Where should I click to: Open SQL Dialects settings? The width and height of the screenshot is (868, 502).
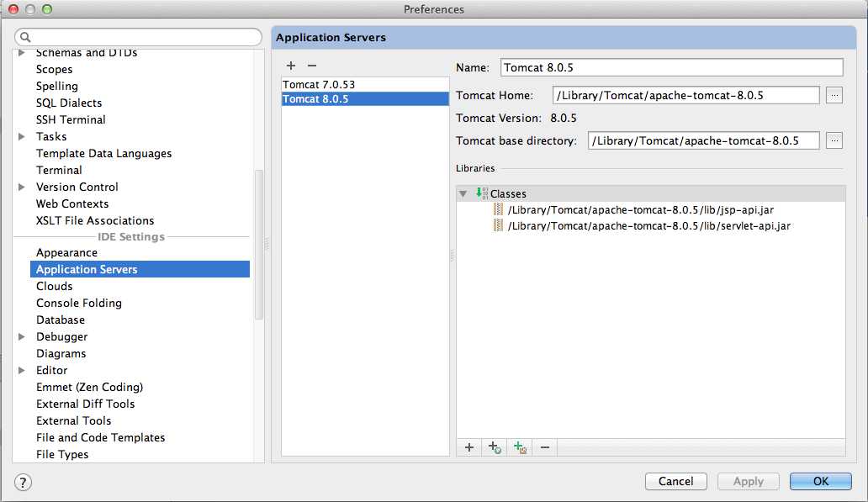pos(69,103)
